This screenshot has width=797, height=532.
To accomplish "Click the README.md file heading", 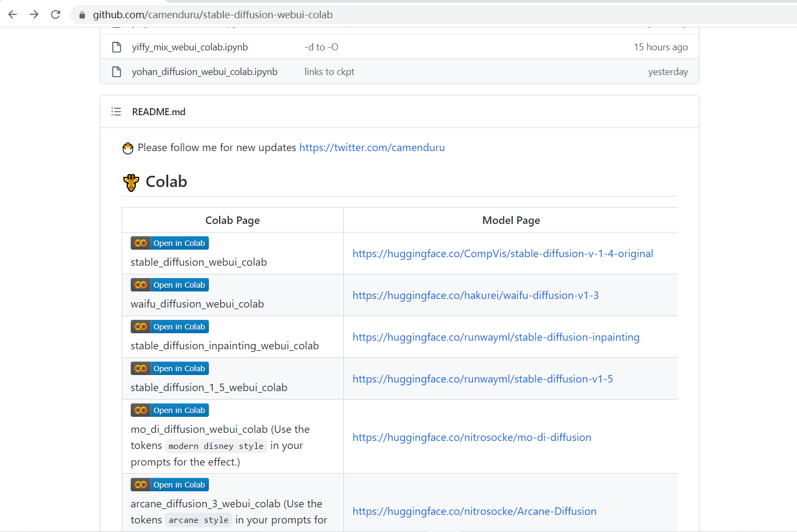I will [159, 111].
